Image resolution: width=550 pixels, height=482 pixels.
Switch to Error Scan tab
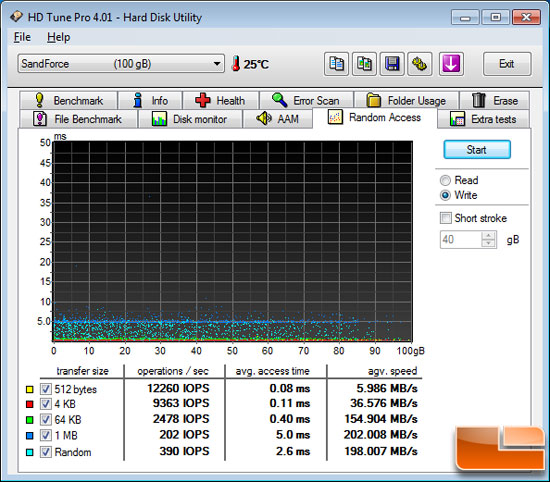(306, 100)
